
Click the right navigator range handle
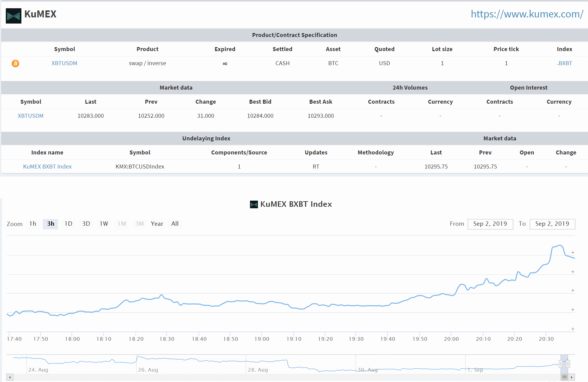click(x=568, y=364)
